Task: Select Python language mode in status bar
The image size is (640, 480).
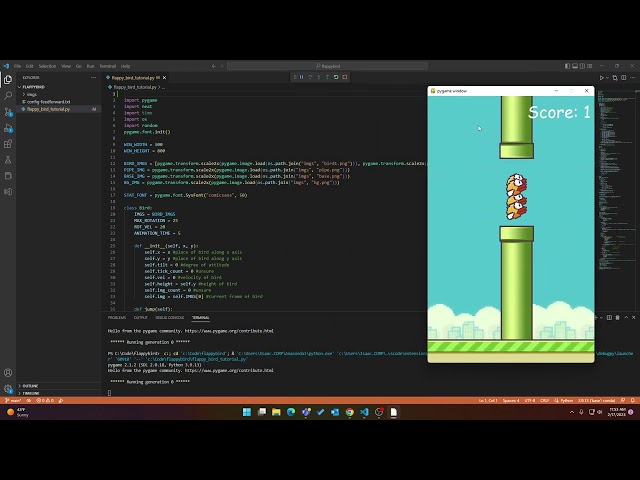Action: point(567,400)
